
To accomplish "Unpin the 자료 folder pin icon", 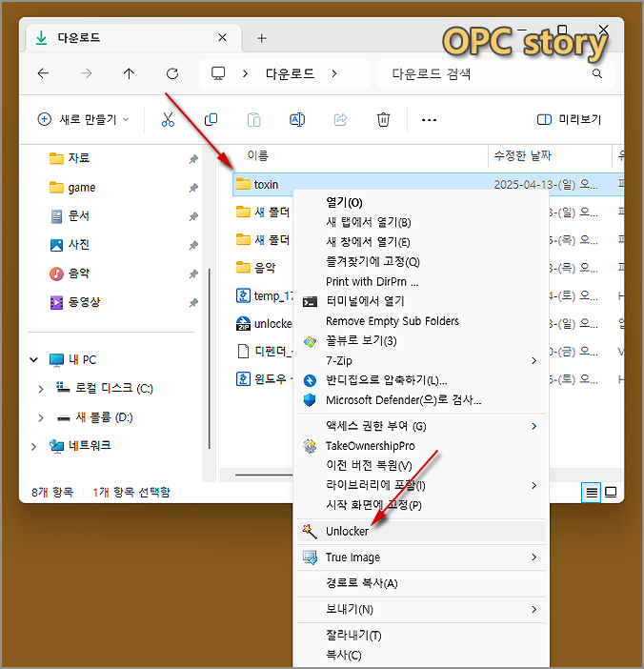I will pos(193,159).
